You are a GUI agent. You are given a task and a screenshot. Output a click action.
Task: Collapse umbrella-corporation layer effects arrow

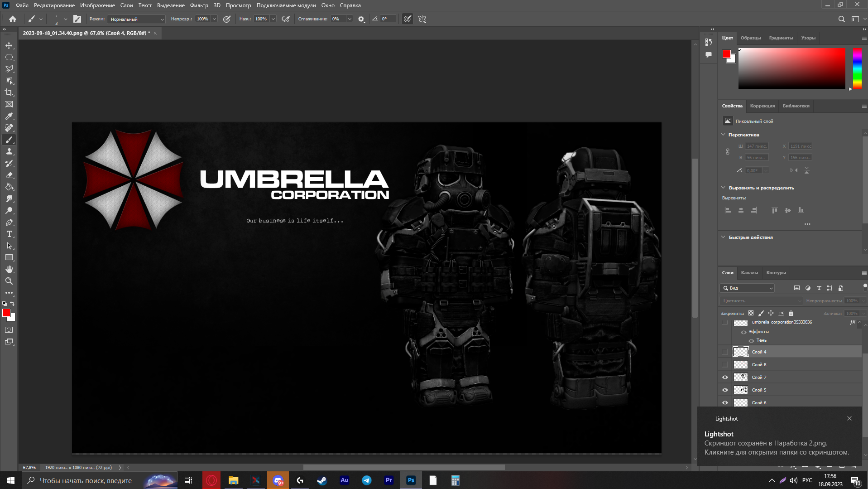click(x=859, y=322)
